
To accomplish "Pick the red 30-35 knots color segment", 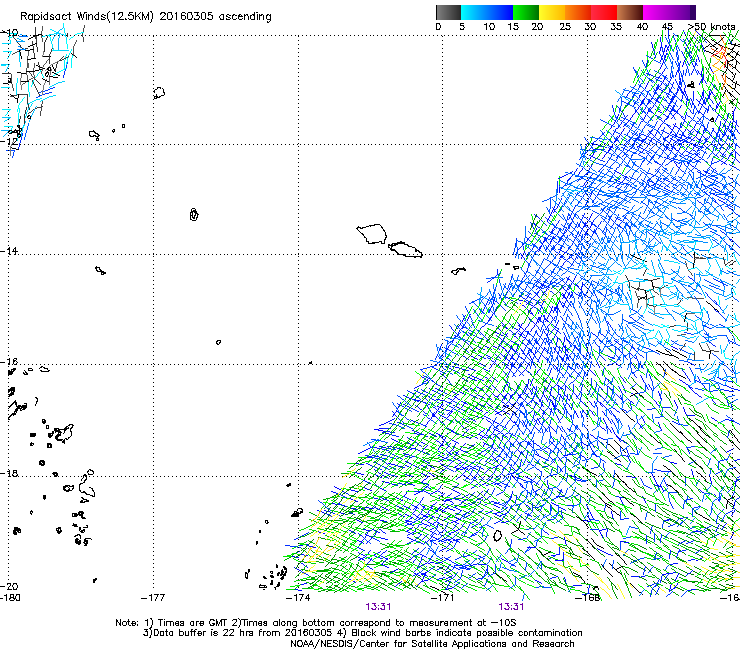I will coord(604,12).
